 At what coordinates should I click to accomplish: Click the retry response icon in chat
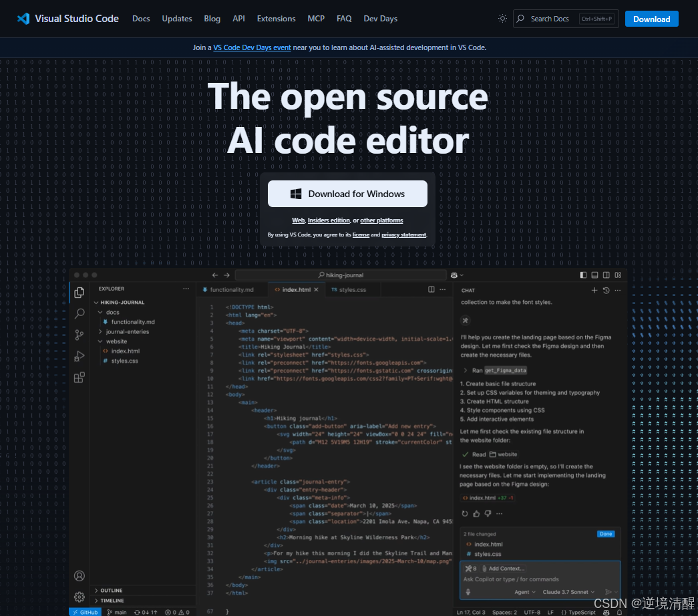pyautogui.click(x=465, y=514)
